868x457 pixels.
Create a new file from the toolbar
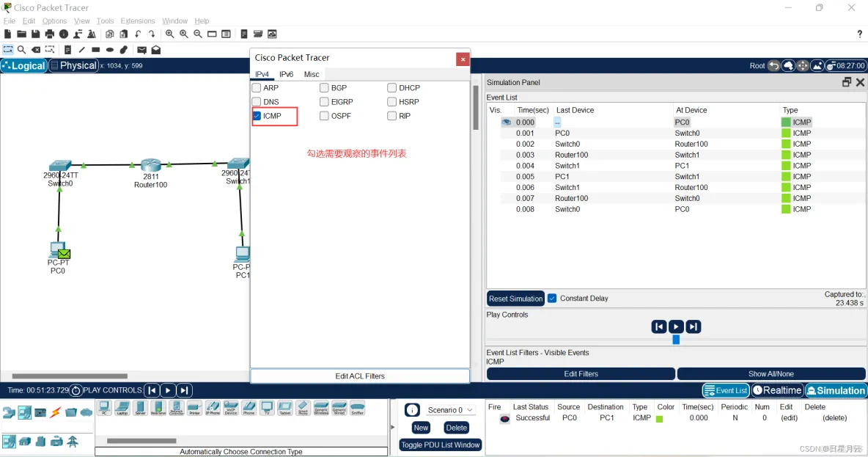(x=8, y=34)
